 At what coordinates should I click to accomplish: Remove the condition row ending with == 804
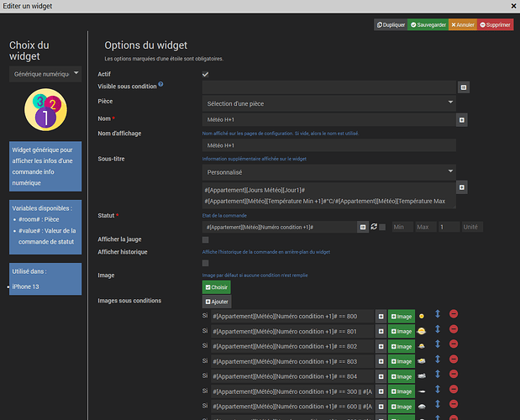pyautogui.click(x=454, y=376)
